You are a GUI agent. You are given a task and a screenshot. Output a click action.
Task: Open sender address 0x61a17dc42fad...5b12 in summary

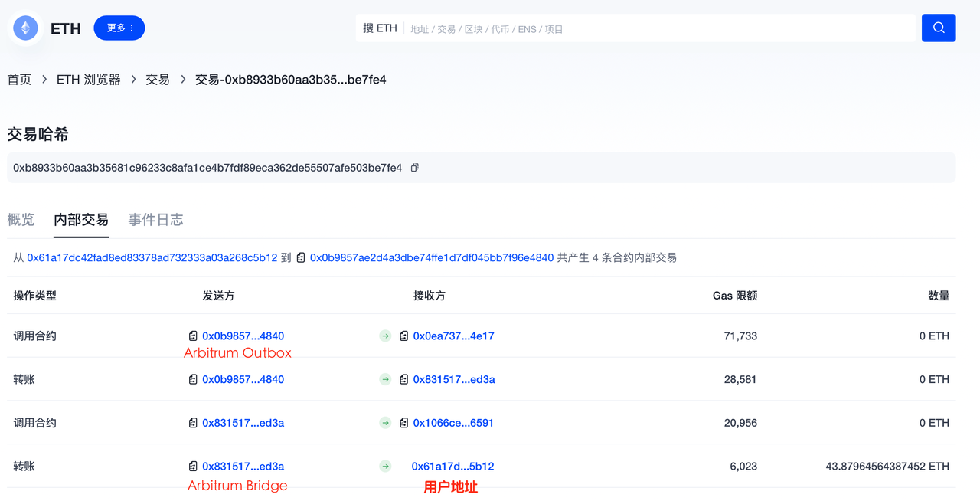coord(152,258)
